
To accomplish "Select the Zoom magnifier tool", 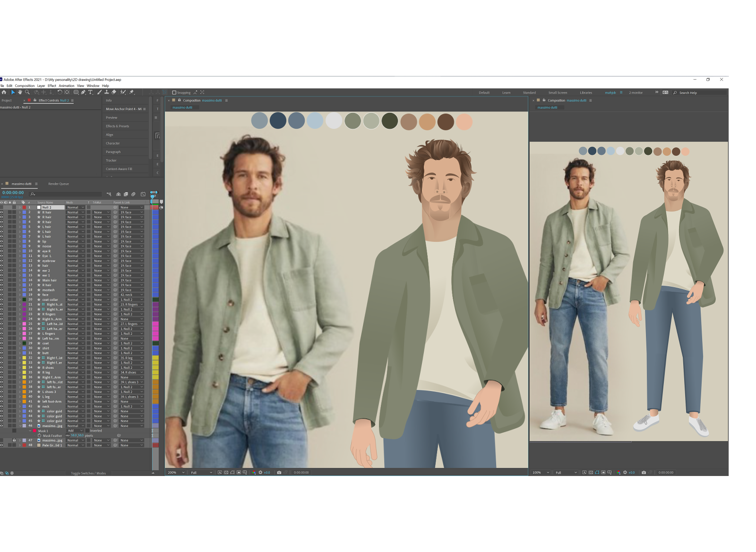I will pos(27,92).
